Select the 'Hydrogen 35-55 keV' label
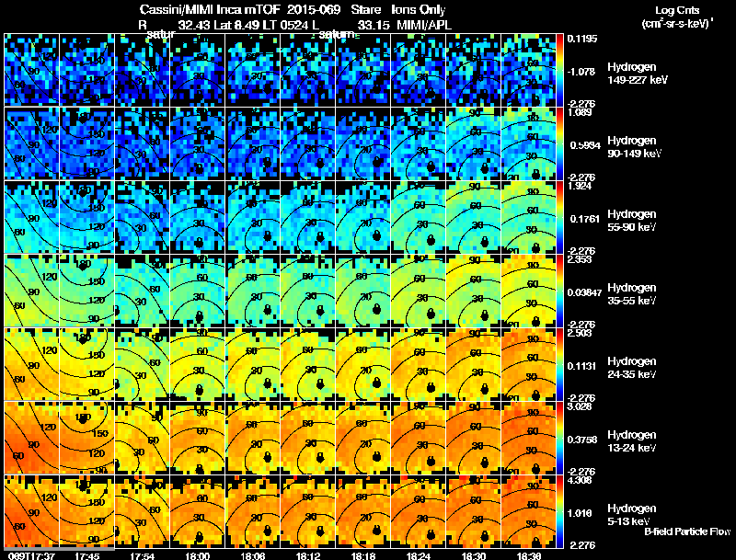The height and width of the screenshot is (560, 736). tap(632, 294)
